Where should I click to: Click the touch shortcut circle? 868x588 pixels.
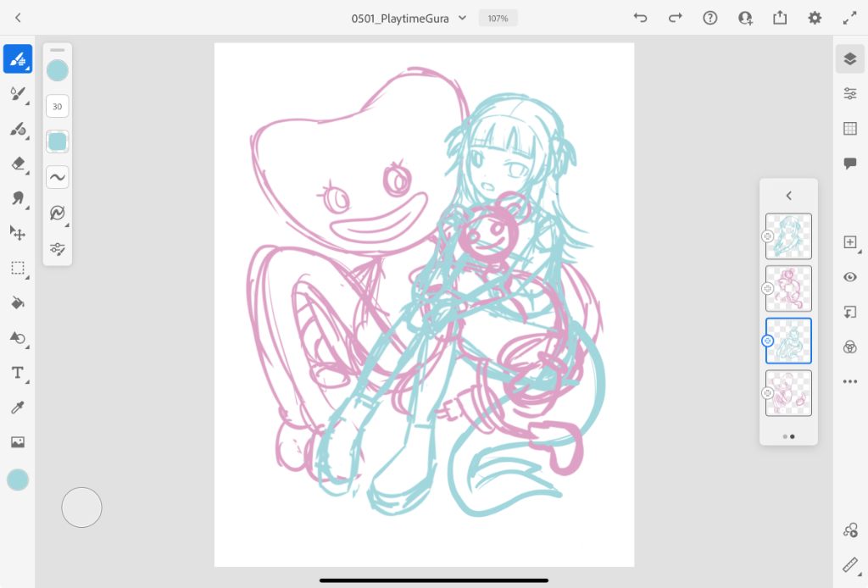[x=82, y=508]
